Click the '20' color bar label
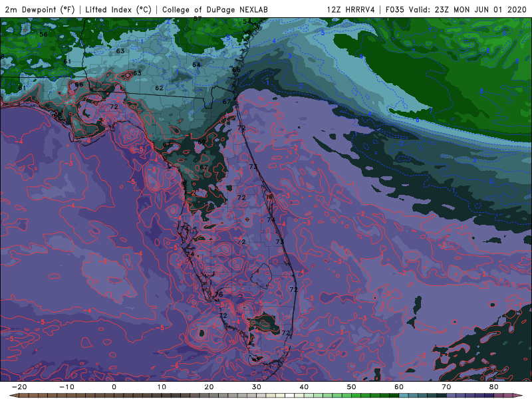The height and width of the screenshot is (399, 532). click(209, 387)
